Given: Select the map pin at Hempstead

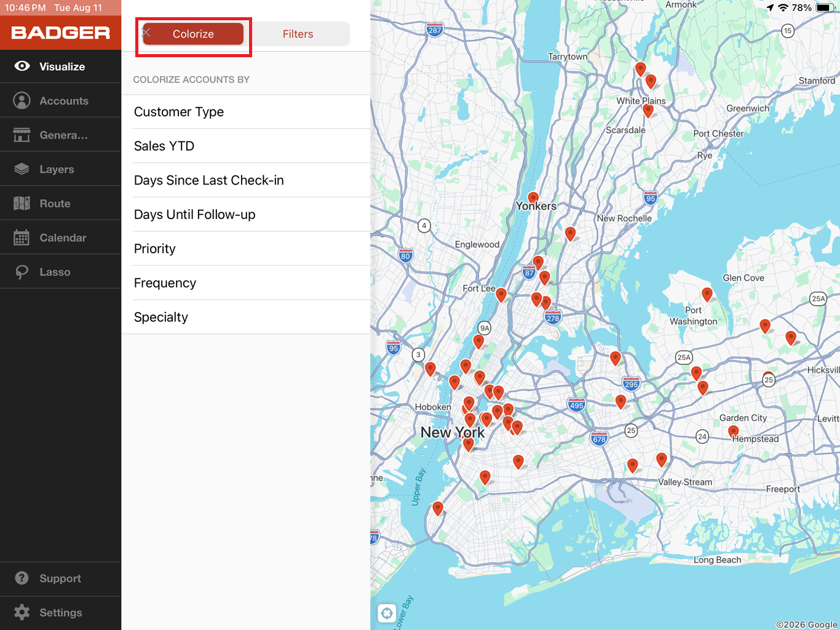Looking at the screenshot, I should point(734,433).
